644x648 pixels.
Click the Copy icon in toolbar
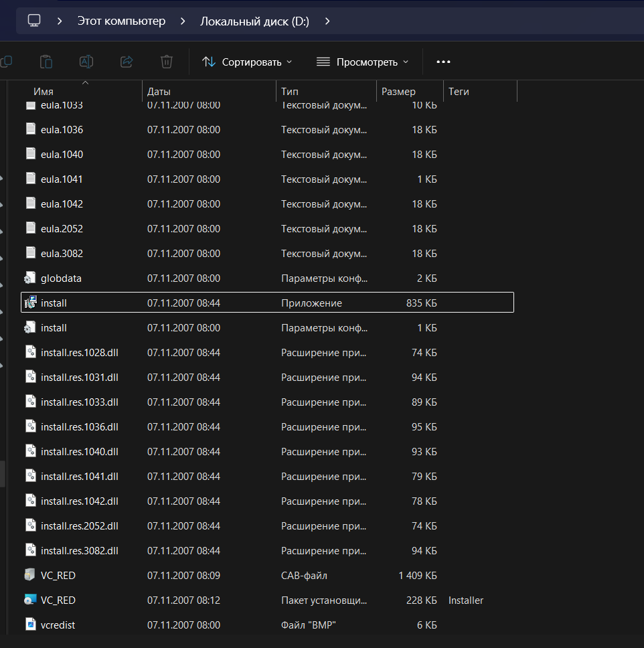6,62
